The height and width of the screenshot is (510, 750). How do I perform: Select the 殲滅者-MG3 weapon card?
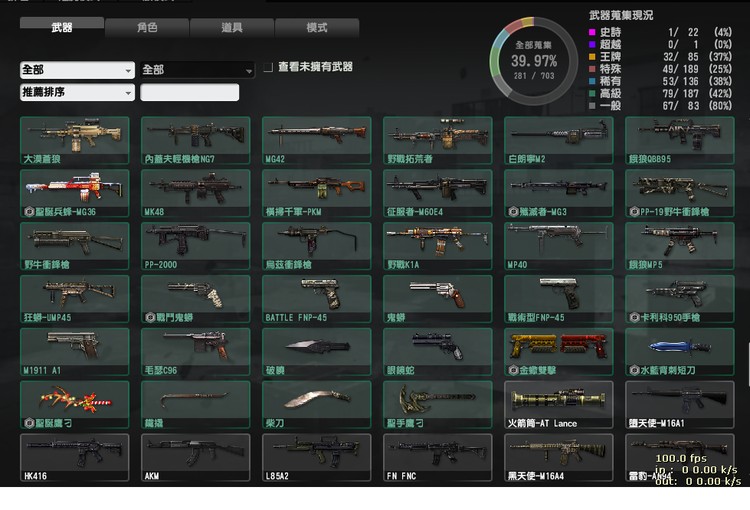pos(559,193)
